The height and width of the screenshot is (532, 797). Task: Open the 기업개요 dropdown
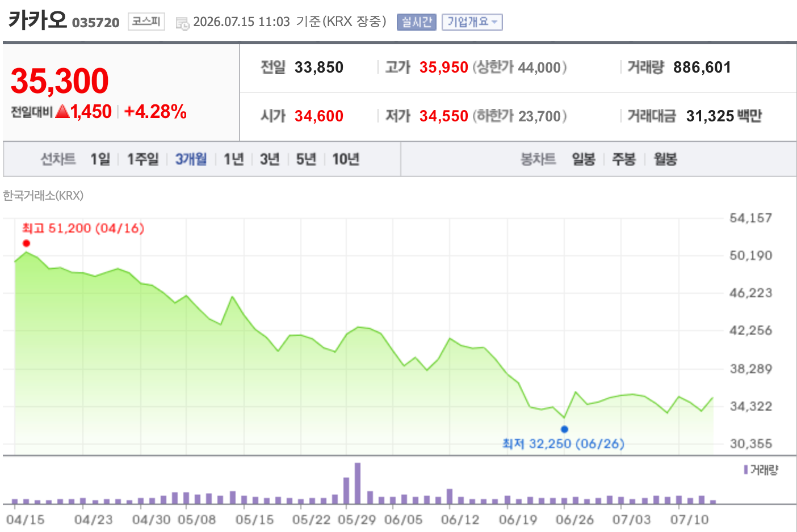tap(472, 22)
